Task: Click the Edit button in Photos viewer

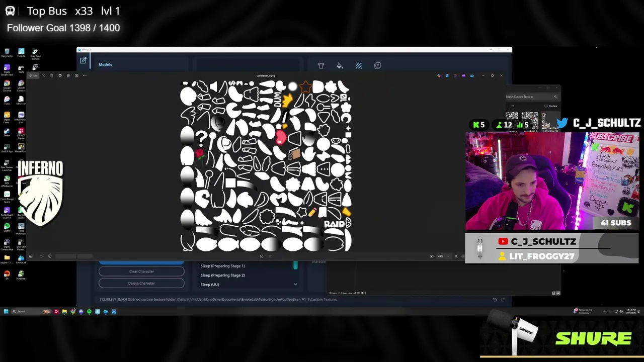Action: (x=34, y=75)
